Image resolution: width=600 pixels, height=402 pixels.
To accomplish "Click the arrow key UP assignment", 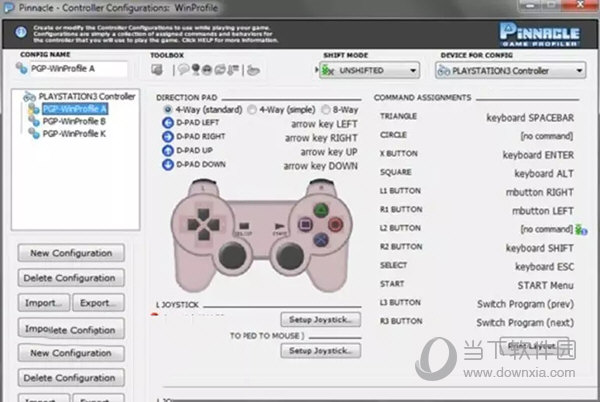I will point(329,152).
